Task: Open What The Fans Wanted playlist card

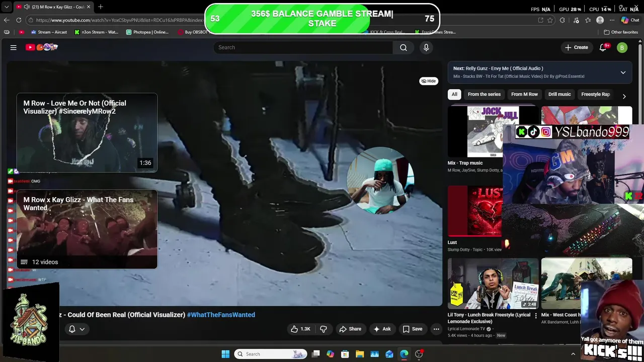Action: [x=87, y=229]
